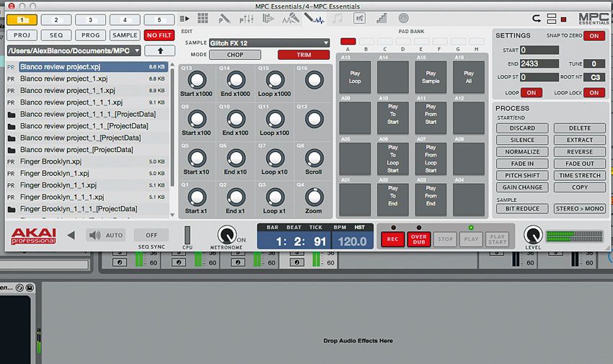Click the red REC button
This screenshot has height=364, width=613.
(x=392, y=239)
